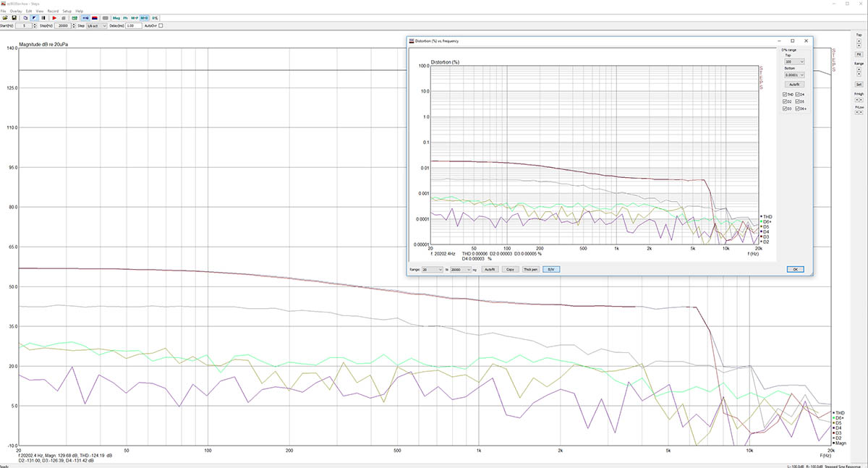Click the B/W button
Viewport: 868px width, 468px height.
[x=551, y=269]
